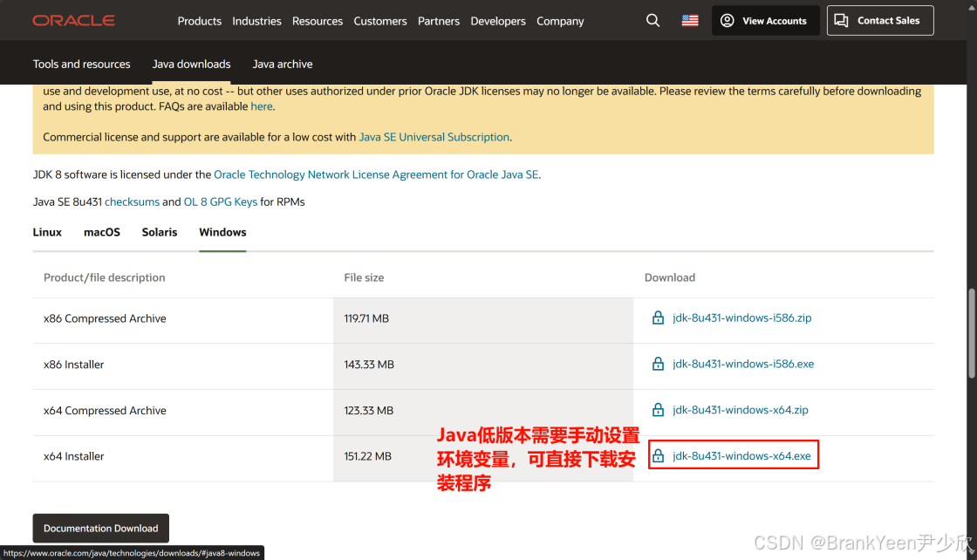Click lock icon beside jdk-8u431-windows-i586.zip
The height and width of the screenshot is (560, 977).
coord(658,318)
